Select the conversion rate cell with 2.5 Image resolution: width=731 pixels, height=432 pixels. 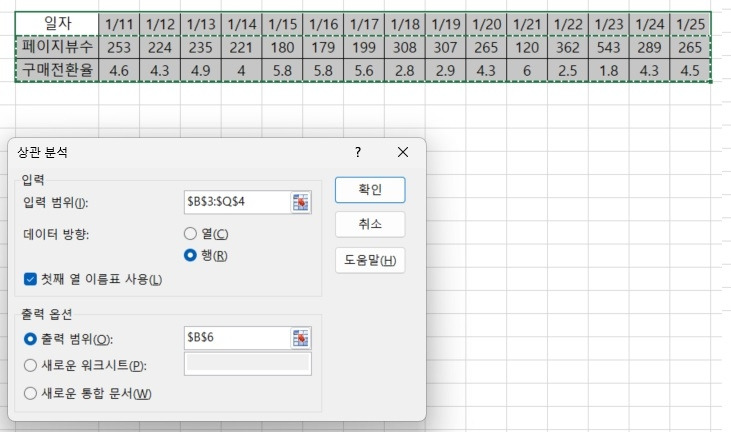(x=568, y=70)
